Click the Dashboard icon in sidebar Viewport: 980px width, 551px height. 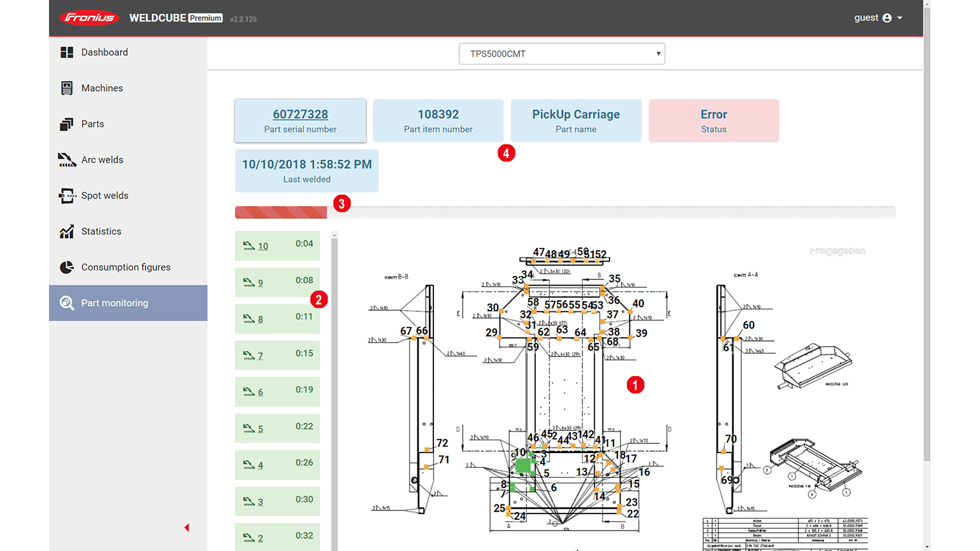67,52
